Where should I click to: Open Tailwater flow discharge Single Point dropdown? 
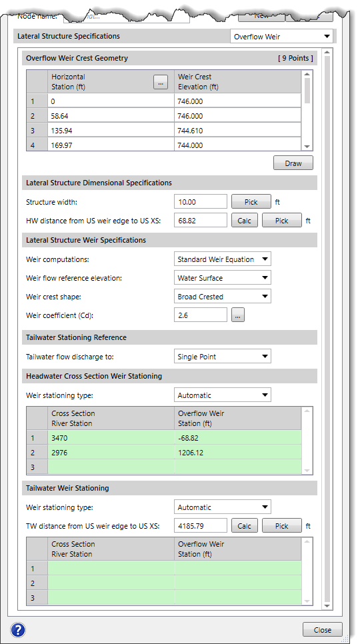point(223,357)
